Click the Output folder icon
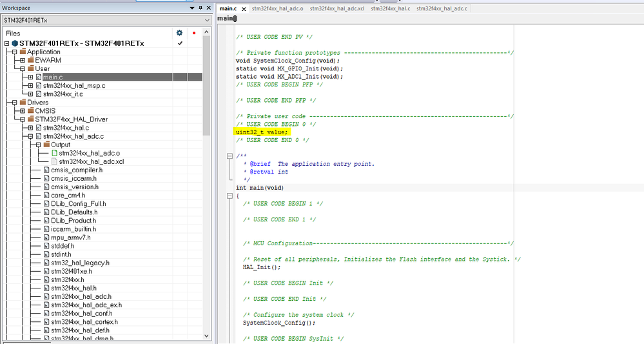 [x=46, y=145]
